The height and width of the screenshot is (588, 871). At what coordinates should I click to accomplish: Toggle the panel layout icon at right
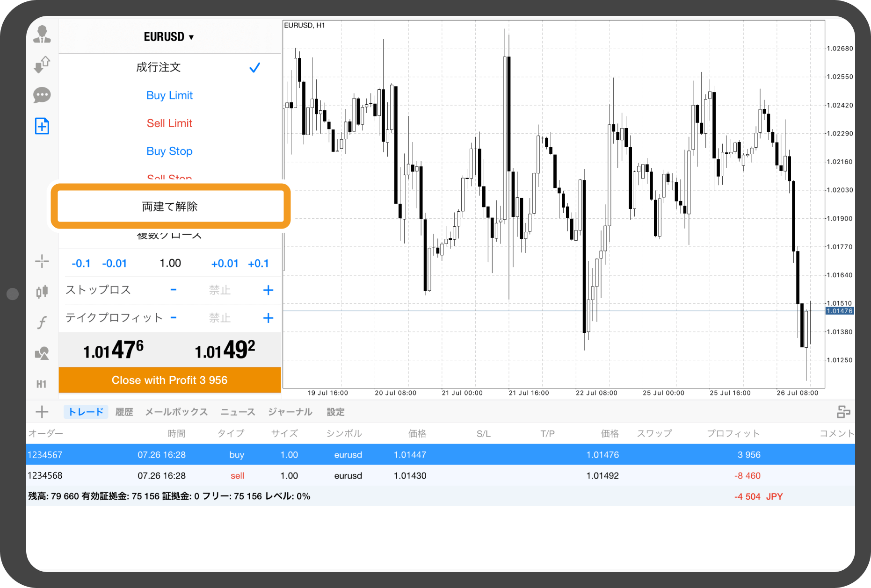tap(843, 412)
